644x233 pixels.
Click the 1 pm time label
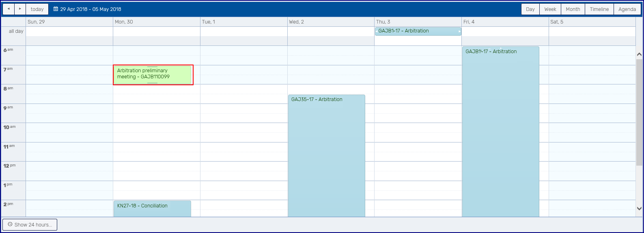[x=8, y=185]
